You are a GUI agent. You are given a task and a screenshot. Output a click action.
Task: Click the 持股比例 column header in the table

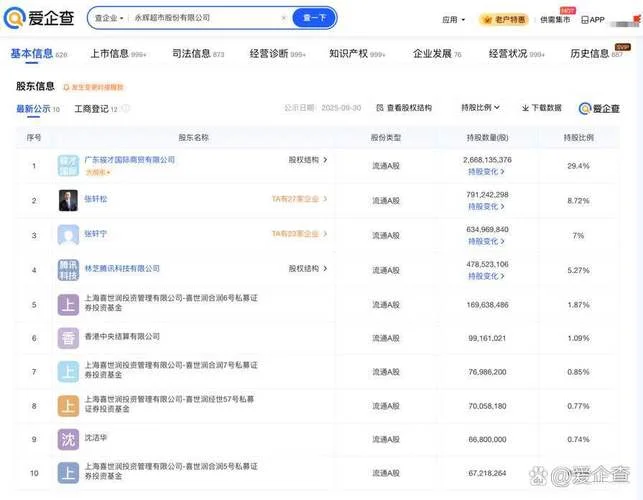coord(578,137)
